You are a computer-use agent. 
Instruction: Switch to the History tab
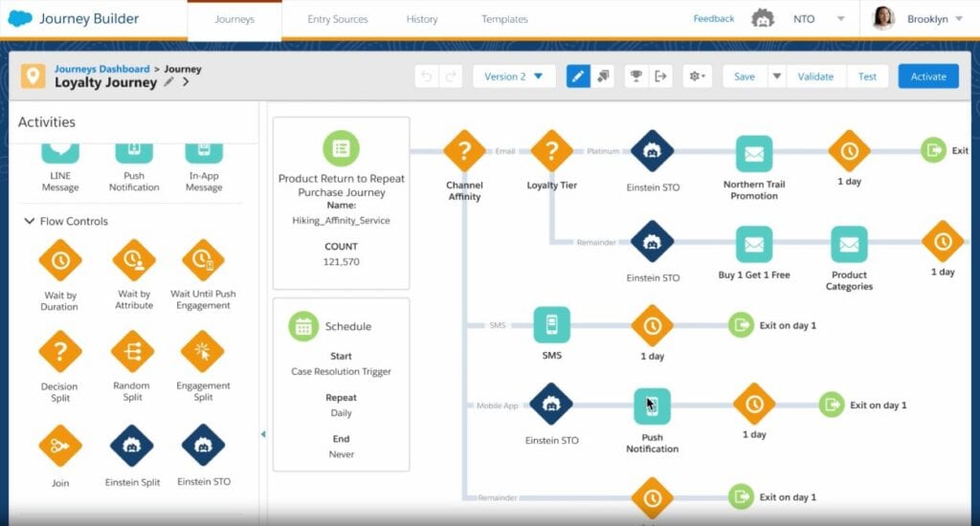pyautogui.click(x=422, y=19)
